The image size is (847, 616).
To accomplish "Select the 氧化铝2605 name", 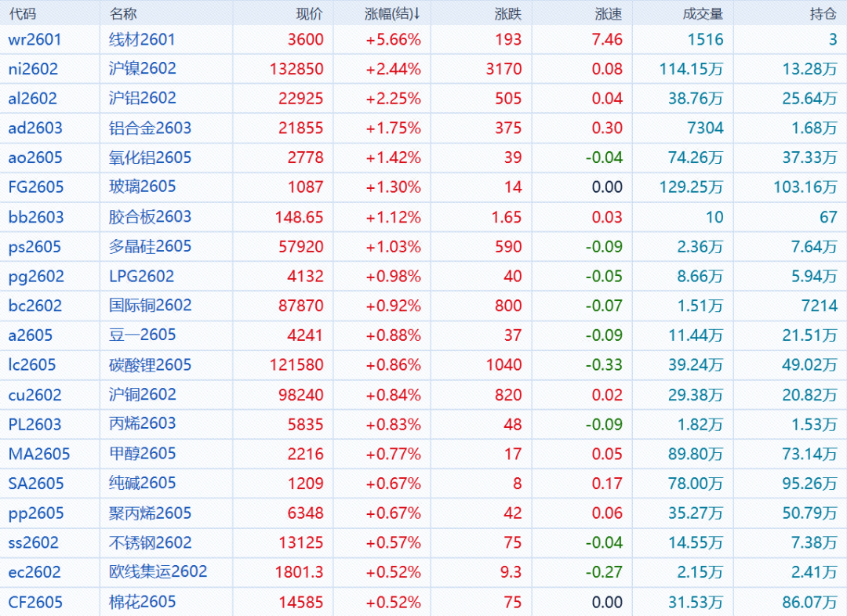I will coord(150,158).
